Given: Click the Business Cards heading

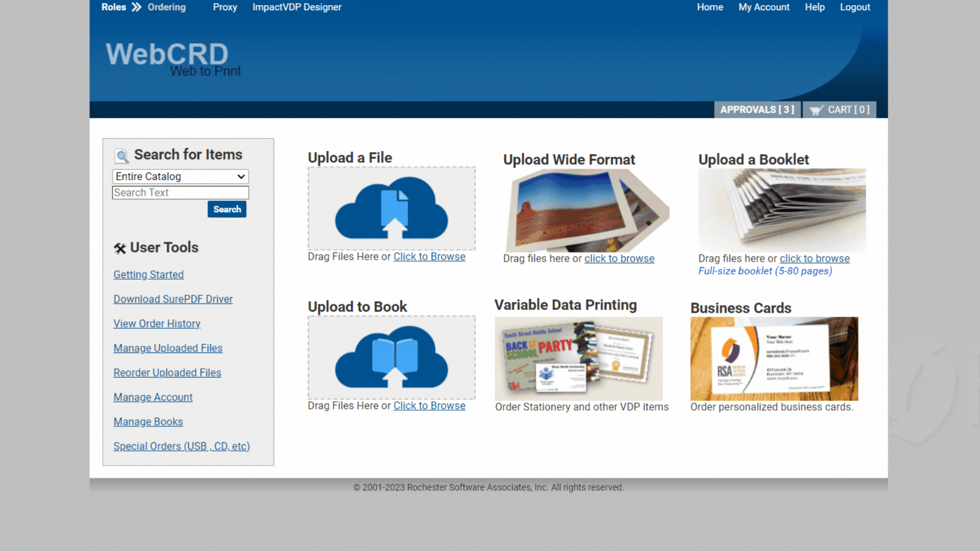Looking at the screenshot, I should coord(741,308).
